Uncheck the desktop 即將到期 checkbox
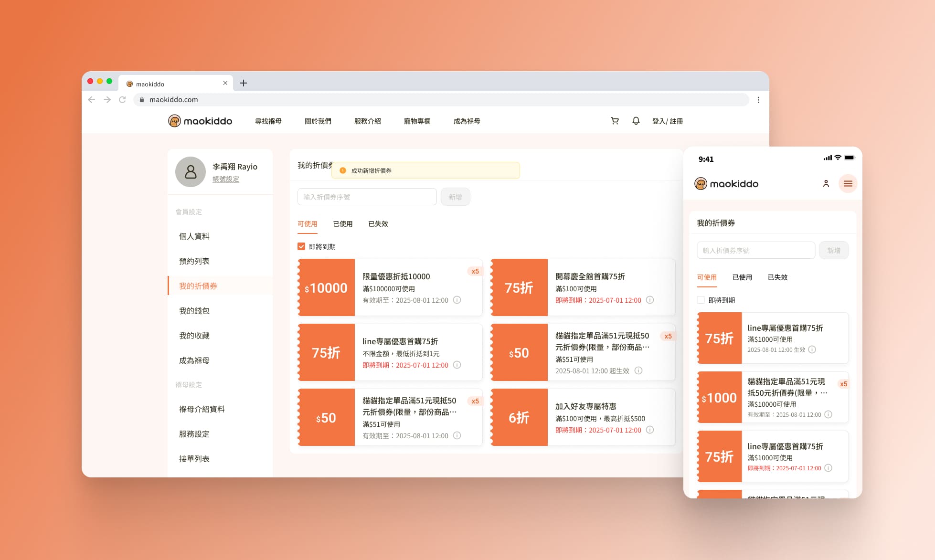The image size is (935, 560). tap(301, 246)
